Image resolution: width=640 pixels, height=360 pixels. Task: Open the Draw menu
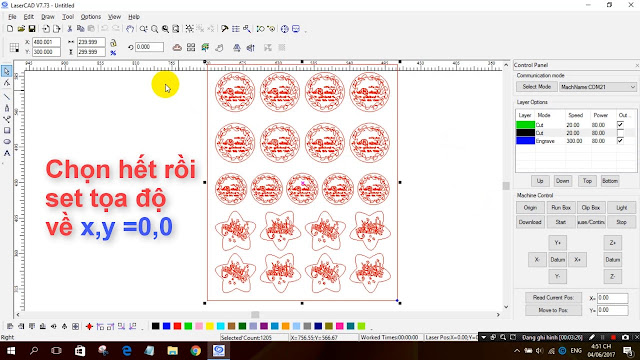click(x=48, y=17)
